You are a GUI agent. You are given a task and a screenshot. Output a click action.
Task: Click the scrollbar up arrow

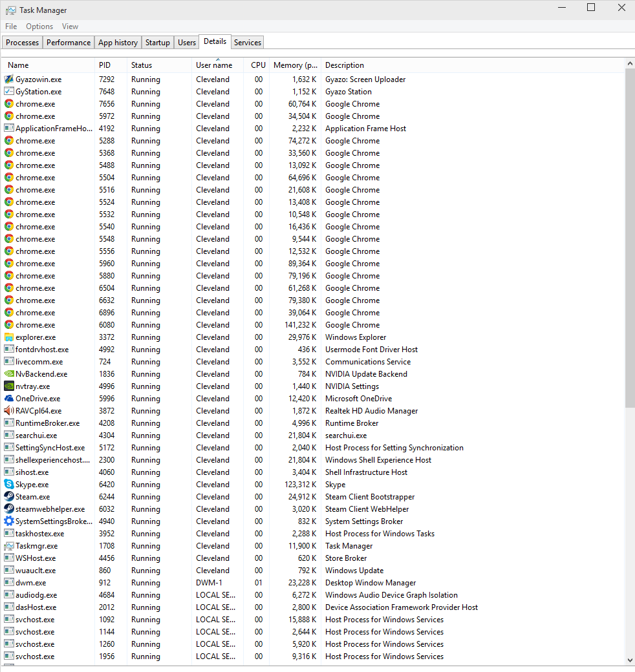[630, 63]
